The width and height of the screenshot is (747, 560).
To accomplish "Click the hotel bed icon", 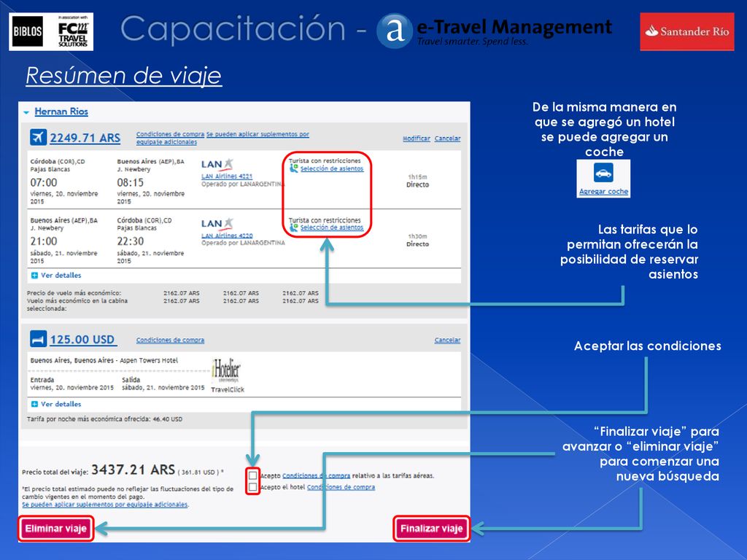I will point(38,339).
